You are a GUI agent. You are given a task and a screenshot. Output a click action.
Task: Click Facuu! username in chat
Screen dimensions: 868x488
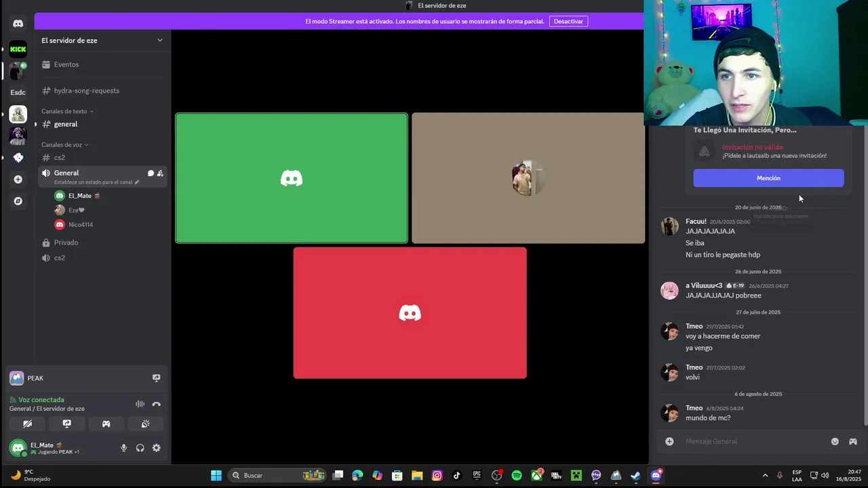coord(696,222)
